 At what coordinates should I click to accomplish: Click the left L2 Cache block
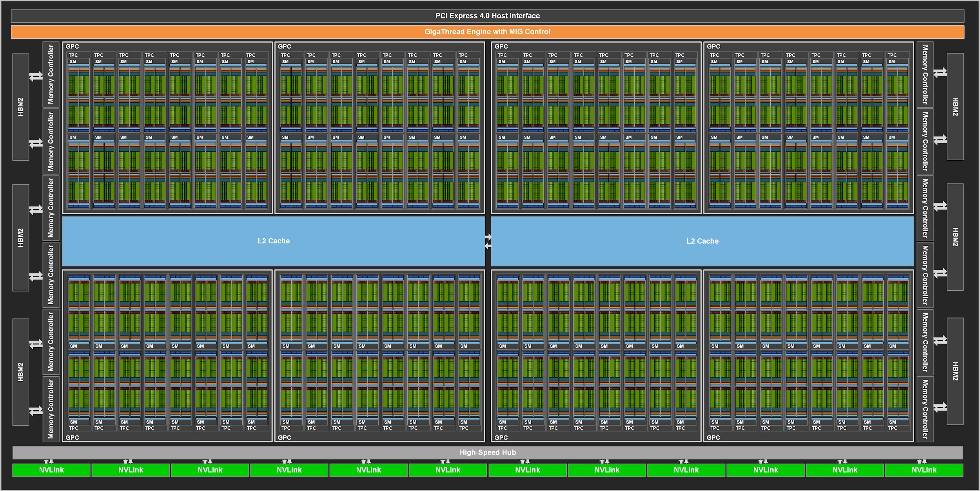click(x=274, y=241)
